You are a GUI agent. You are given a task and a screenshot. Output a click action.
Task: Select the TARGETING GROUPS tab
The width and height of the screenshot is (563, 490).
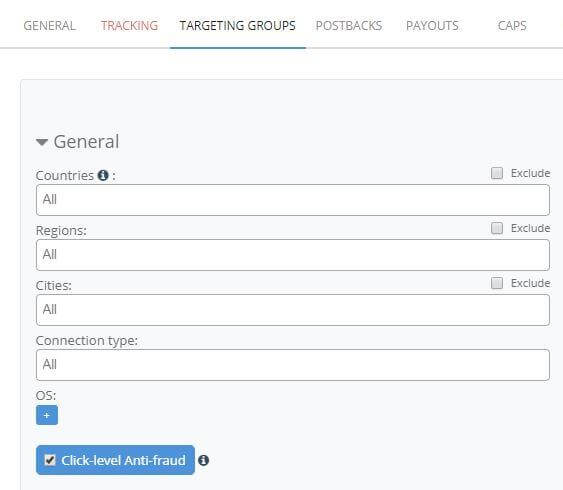pos(238,25)
